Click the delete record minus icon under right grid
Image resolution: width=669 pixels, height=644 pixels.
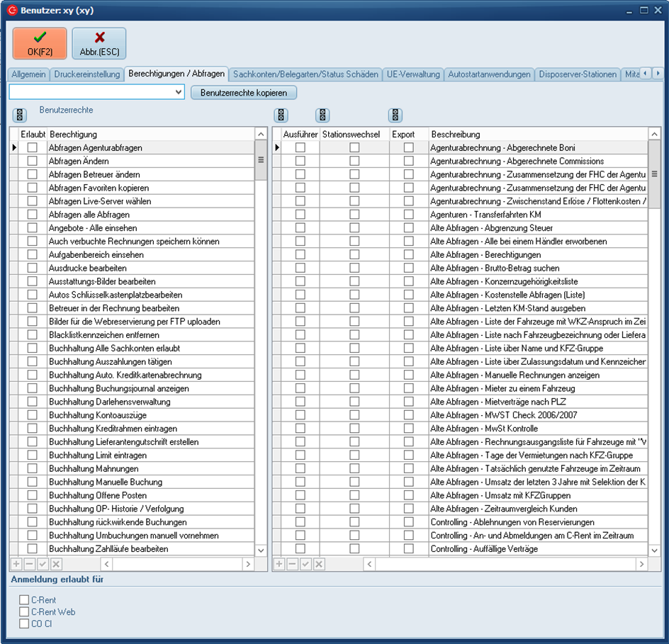coord(293,564)
